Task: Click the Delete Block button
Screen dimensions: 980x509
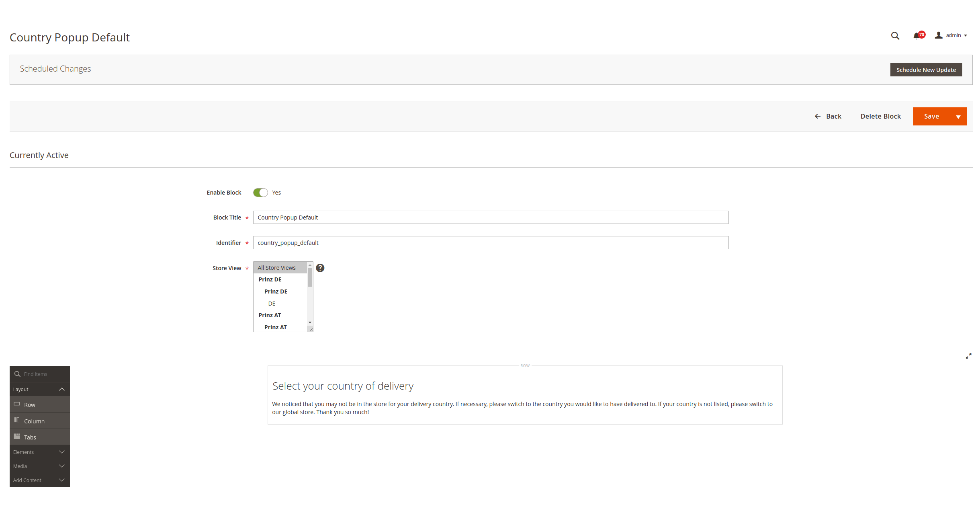Action: [880, 116]
